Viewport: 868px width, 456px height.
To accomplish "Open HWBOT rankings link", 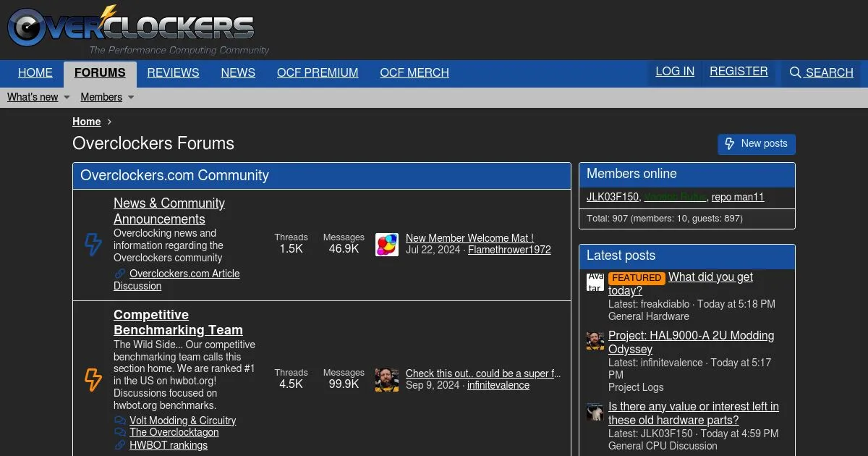I will click(x=169, y=445).
